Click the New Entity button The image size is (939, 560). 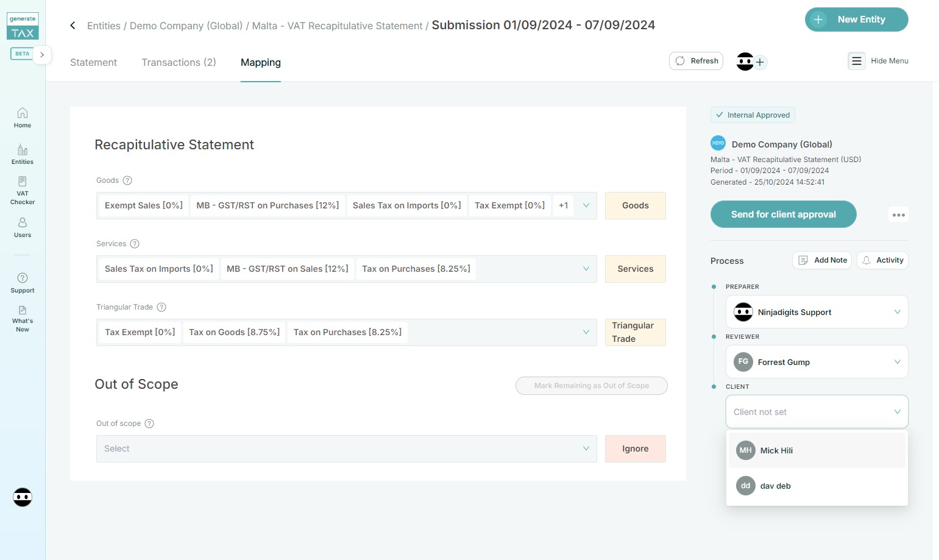856,19
